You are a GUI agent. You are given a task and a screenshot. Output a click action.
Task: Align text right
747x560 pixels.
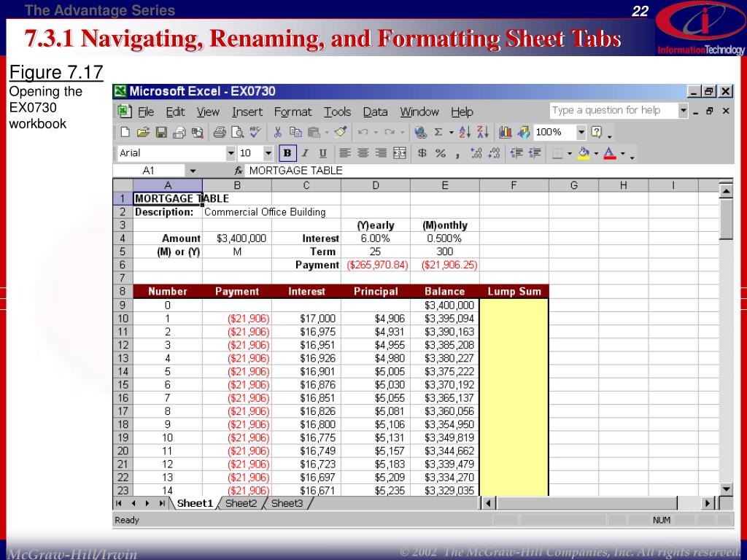point(381,153)
